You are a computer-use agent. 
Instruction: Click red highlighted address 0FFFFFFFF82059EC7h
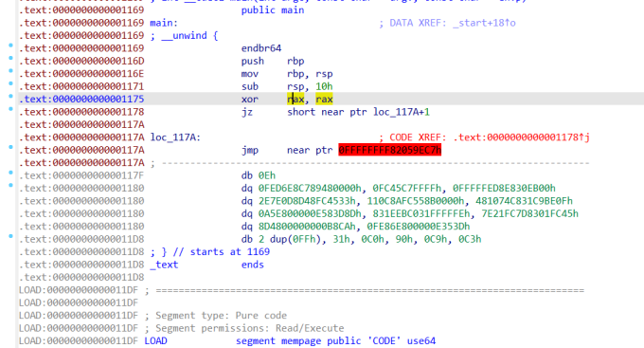pyautogui.click(x=390, y=150)
